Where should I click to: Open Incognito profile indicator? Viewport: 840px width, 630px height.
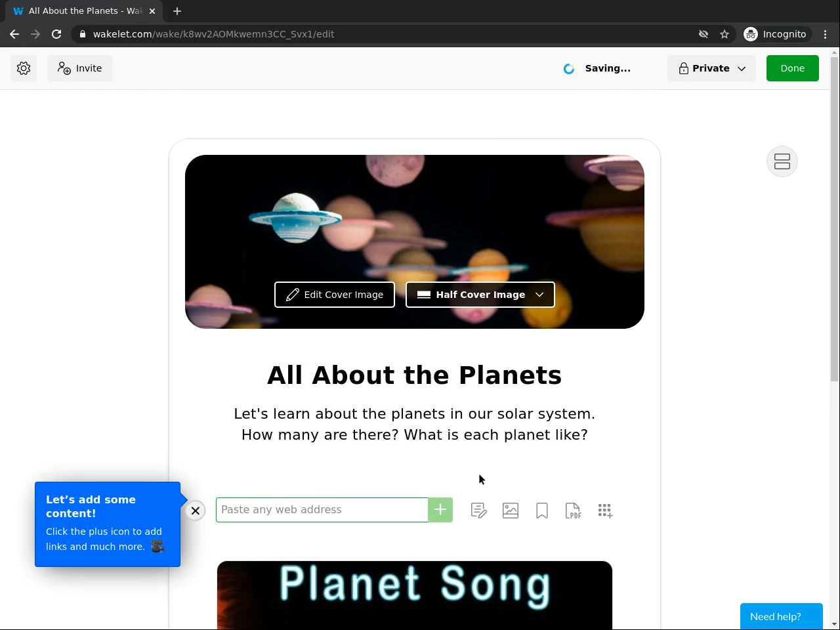(776, 34)
